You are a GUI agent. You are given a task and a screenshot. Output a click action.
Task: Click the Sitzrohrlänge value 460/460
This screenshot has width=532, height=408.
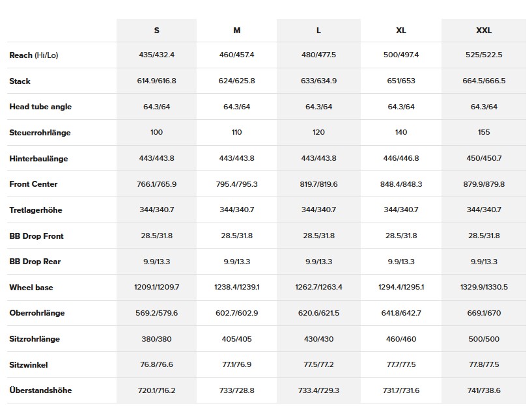coord(401,339)
